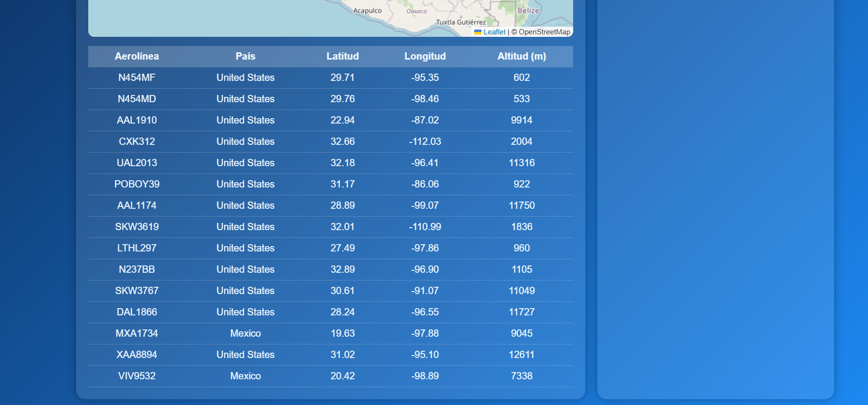Click the Belize label on the map
Screen dimensions: 868x405
(x=529, y=11)
